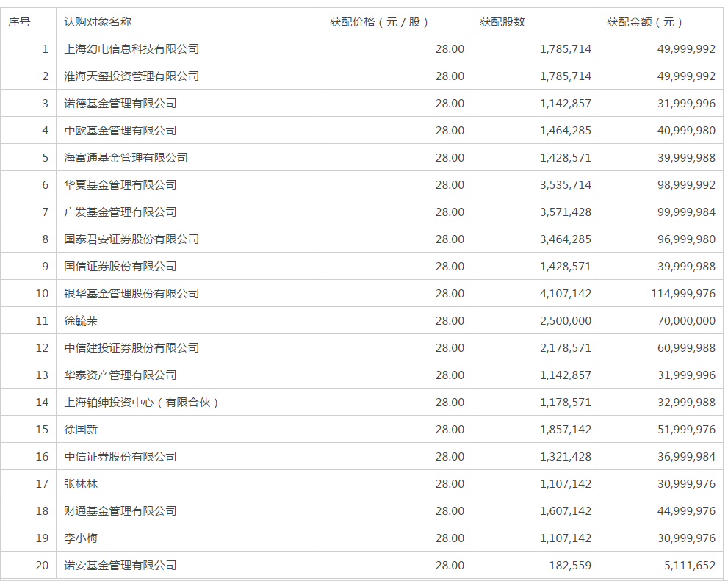Click the name 财通基金管理有限公司

120,511
